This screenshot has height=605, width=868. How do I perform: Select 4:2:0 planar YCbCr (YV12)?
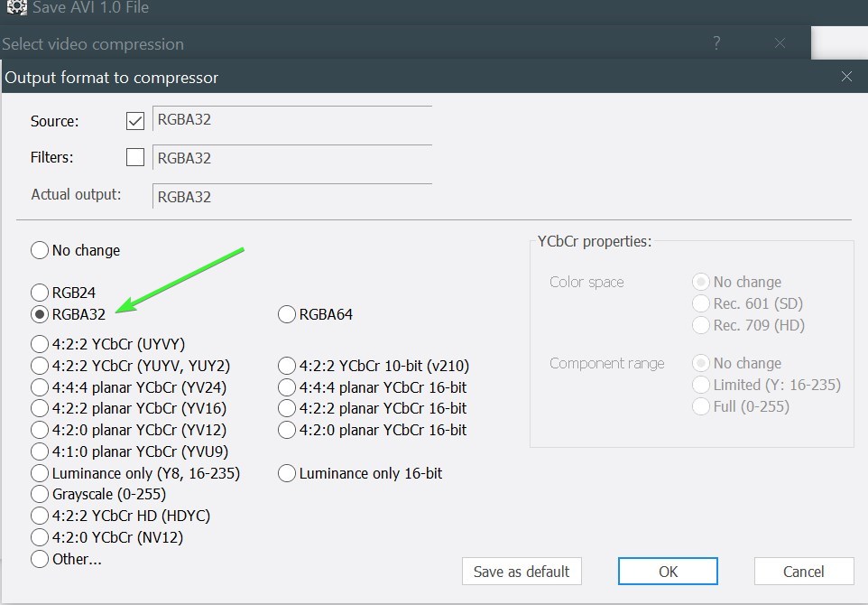click(40, 430)
